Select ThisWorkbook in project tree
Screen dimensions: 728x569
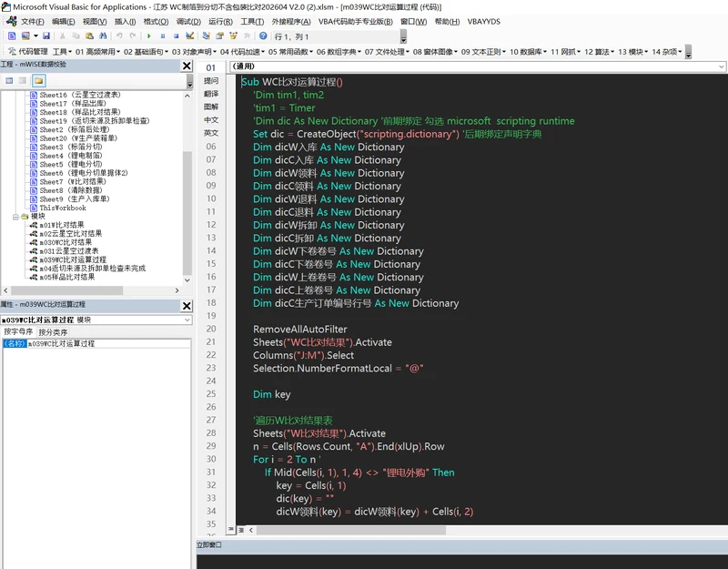point(58,208)
